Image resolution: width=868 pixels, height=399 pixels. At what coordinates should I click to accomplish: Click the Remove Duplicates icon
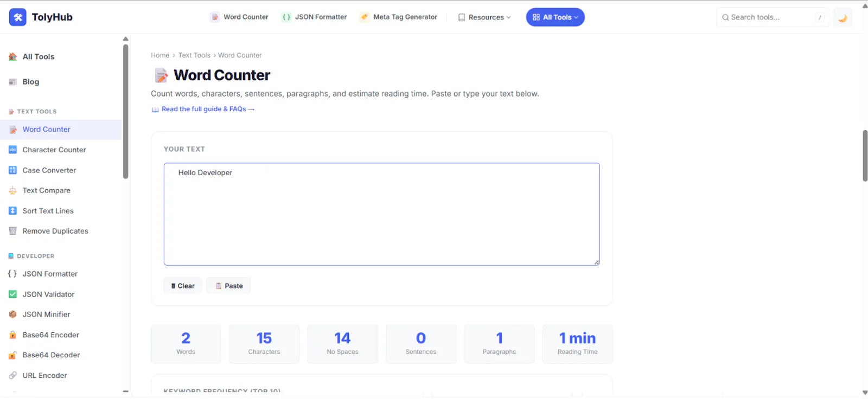12,231
